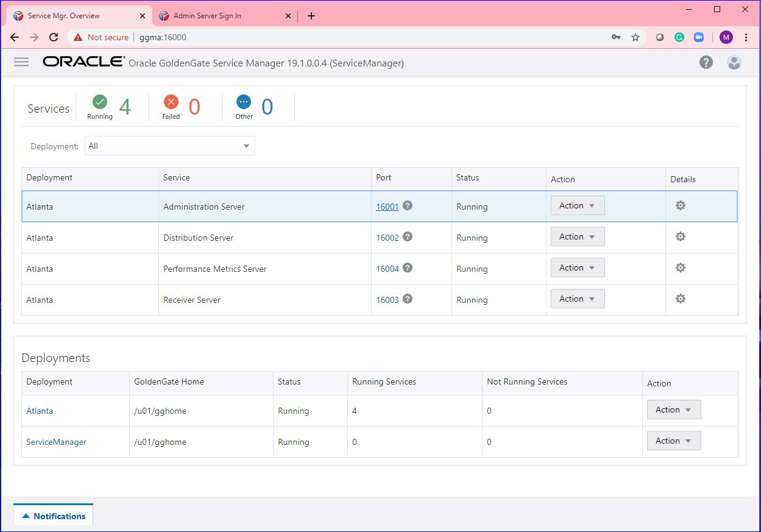
Task: Click the Services table Port column header
Action: pos(411,178)
